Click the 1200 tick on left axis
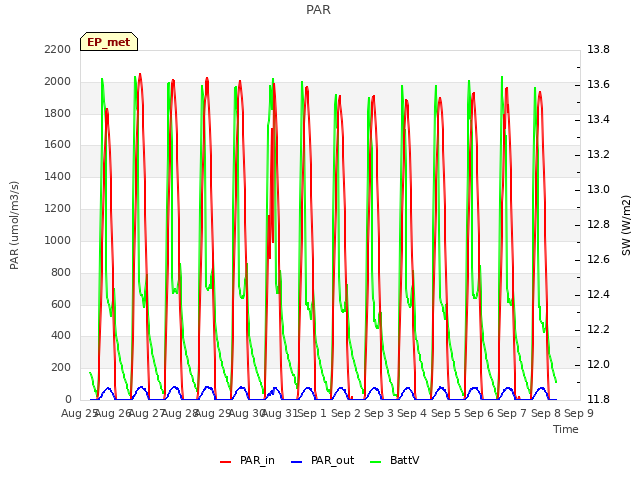The image size is (640, 480). coord(58,208)
